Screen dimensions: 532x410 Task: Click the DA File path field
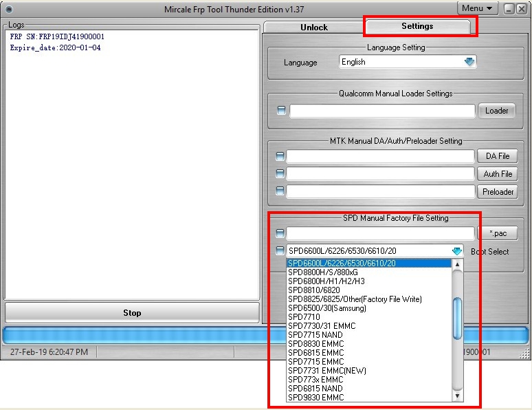[x=380, y=156]
